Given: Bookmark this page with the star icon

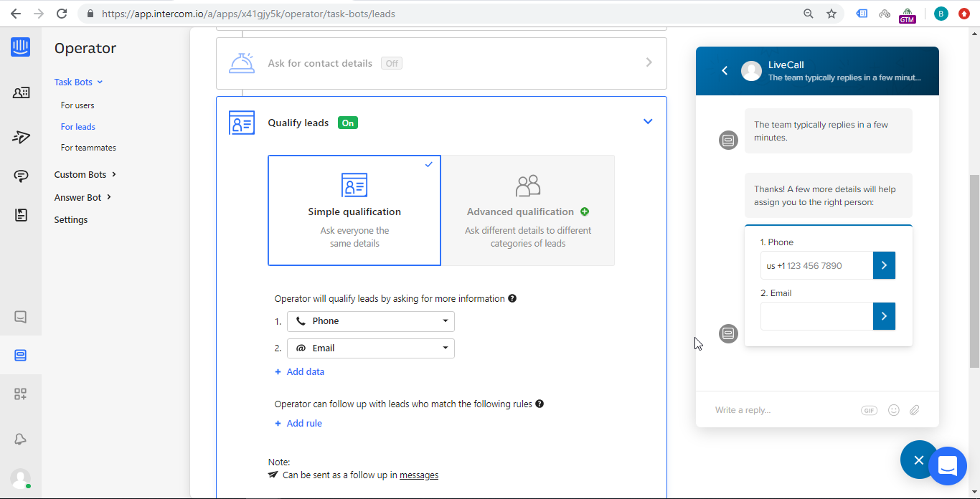Looking at the screenshot, I should tap(831, 14).
